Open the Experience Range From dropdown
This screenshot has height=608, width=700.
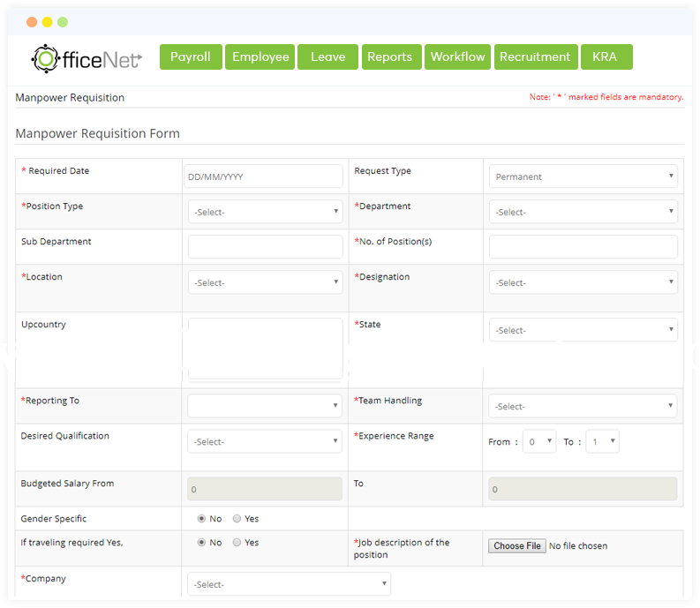[x=539, y=441]
